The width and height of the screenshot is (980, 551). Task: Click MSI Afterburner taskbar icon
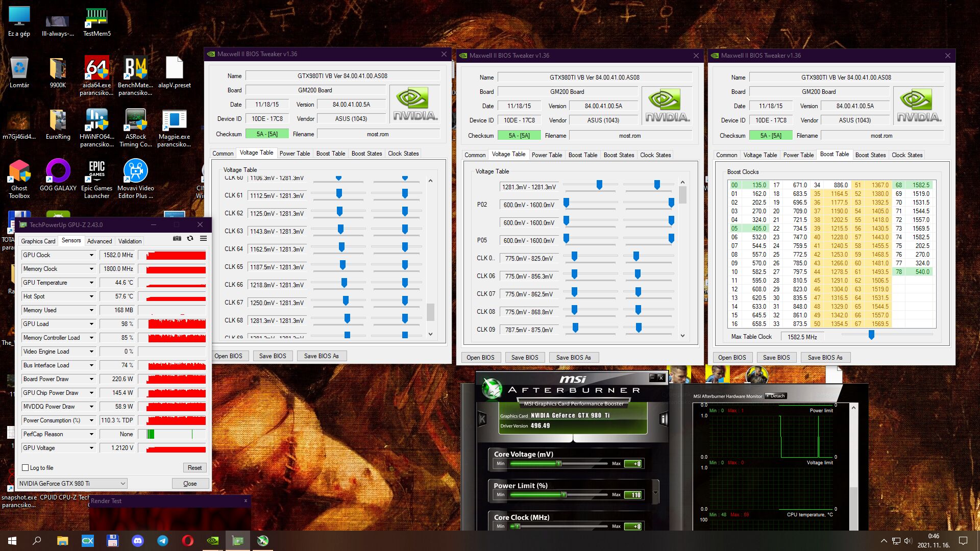[x=263, y=541]
